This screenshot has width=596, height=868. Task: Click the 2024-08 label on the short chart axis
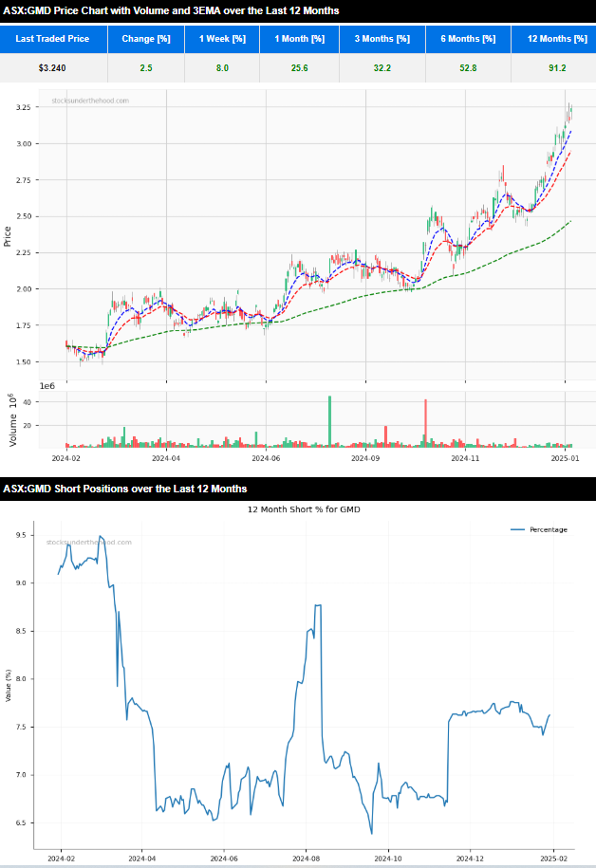306,859
